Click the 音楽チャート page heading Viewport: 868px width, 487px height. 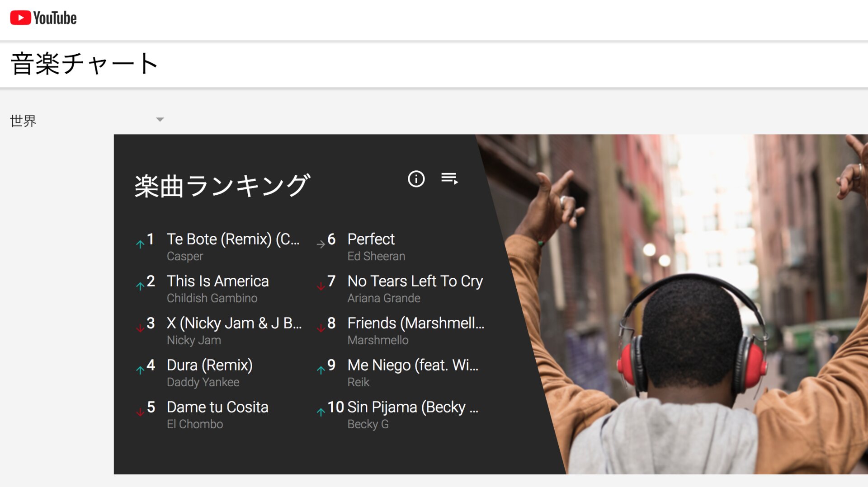pos(84,64)
